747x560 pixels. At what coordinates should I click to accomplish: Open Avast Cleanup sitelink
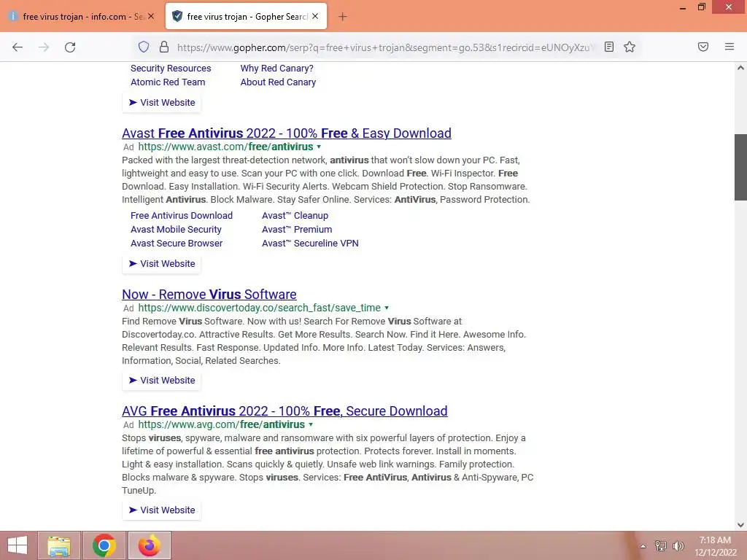(x=295, y=215)
